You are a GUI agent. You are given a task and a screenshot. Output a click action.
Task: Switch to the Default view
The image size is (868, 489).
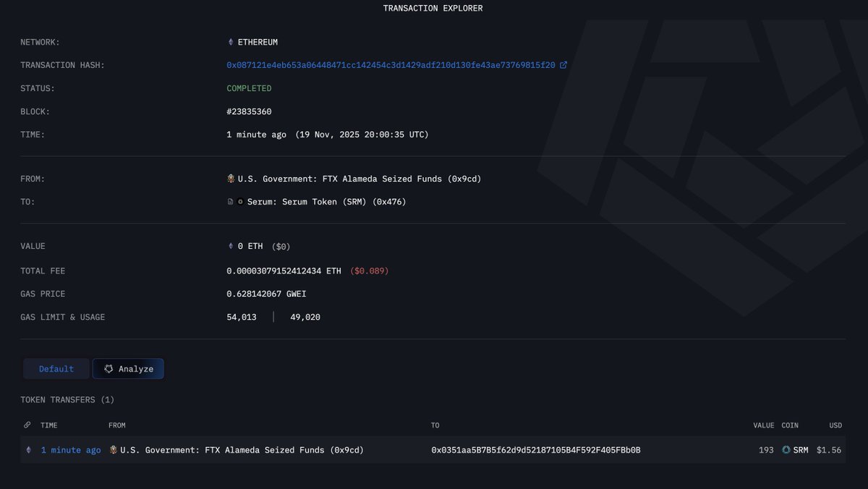pos(56,368)
